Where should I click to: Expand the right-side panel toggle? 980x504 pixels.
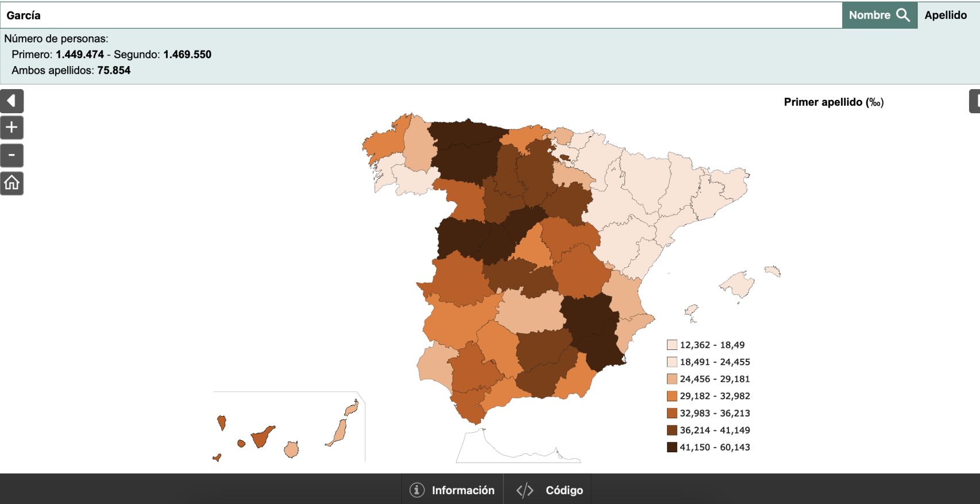pyautogui.click(x=974, y=101)
